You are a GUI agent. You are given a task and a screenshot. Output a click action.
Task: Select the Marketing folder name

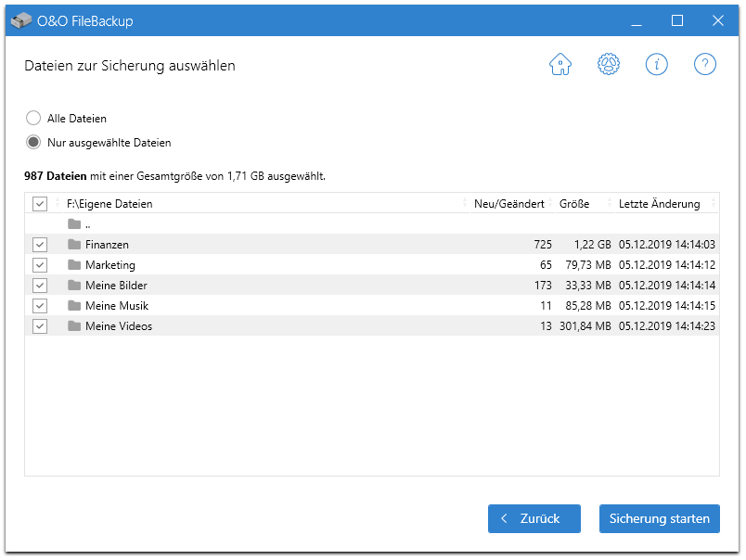tap(110, 265)
